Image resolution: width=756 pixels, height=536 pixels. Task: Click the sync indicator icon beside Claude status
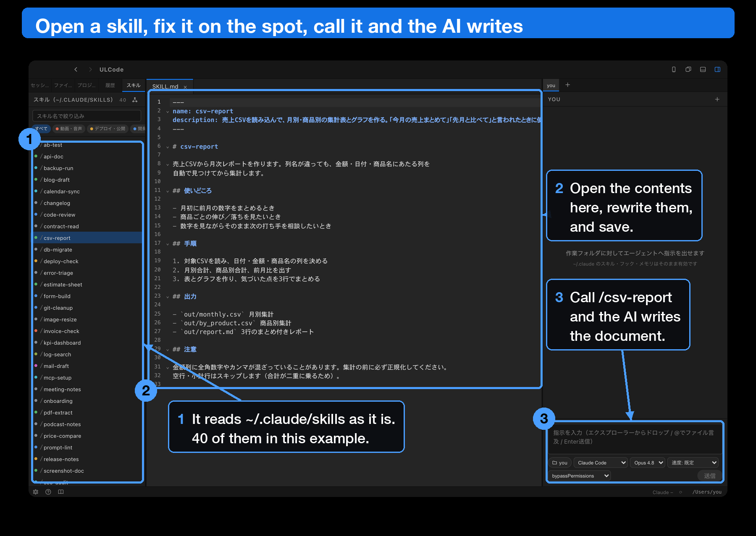680,492
